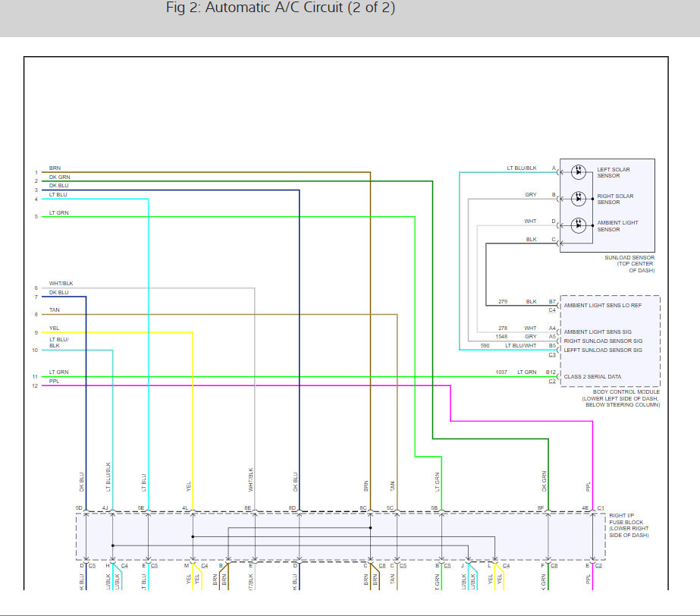Click "YEL" label on wire 9
700x616 pixels.
pyautogui.click(x=54, y=328)
